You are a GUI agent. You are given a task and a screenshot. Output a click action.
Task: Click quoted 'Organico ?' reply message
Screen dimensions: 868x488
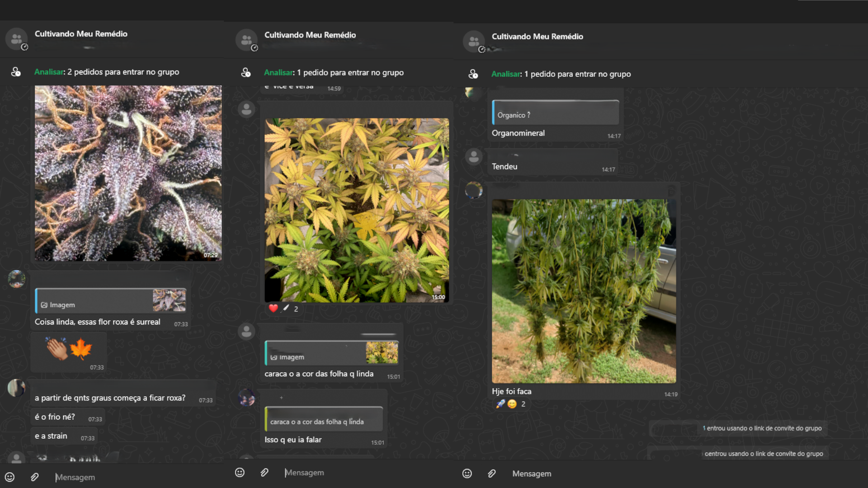click(555, 113)
